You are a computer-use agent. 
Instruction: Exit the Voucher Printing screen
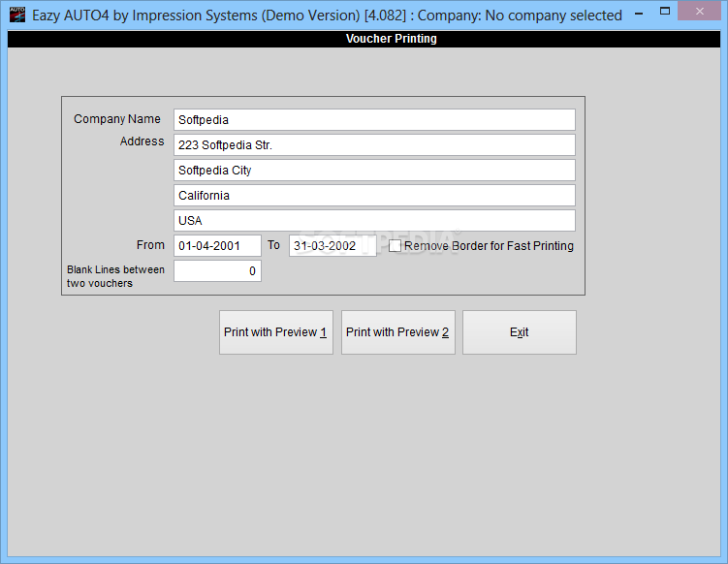519,332
